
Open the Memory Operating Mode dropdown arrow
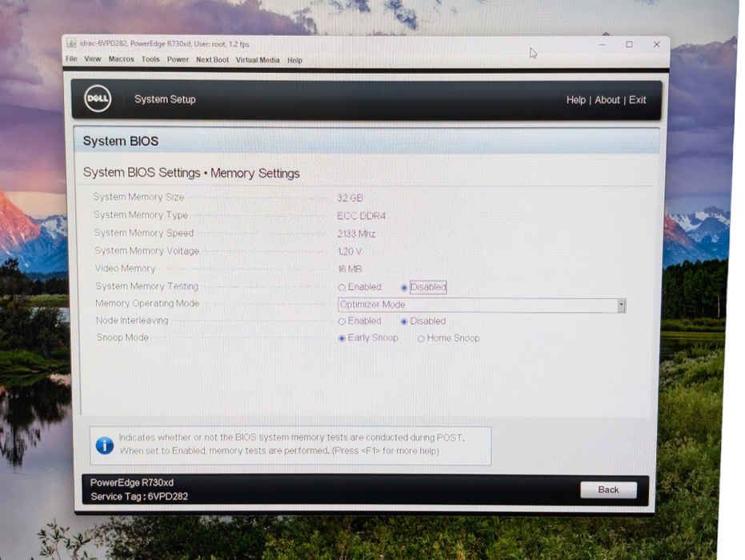621,306
